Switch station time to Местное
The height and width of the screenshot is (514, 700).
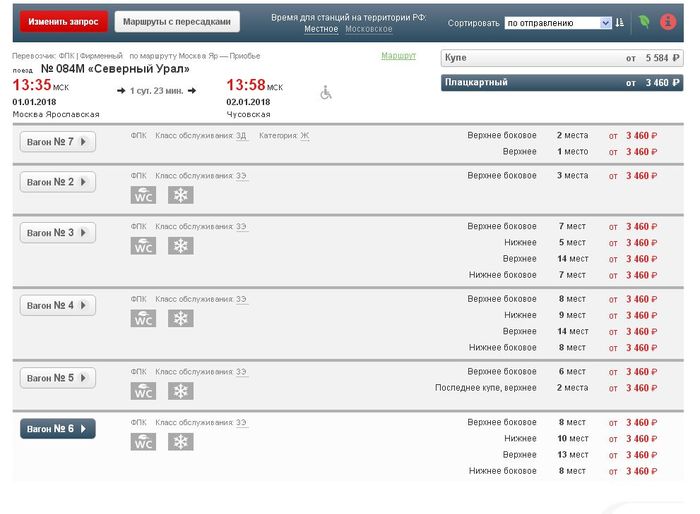321,29
